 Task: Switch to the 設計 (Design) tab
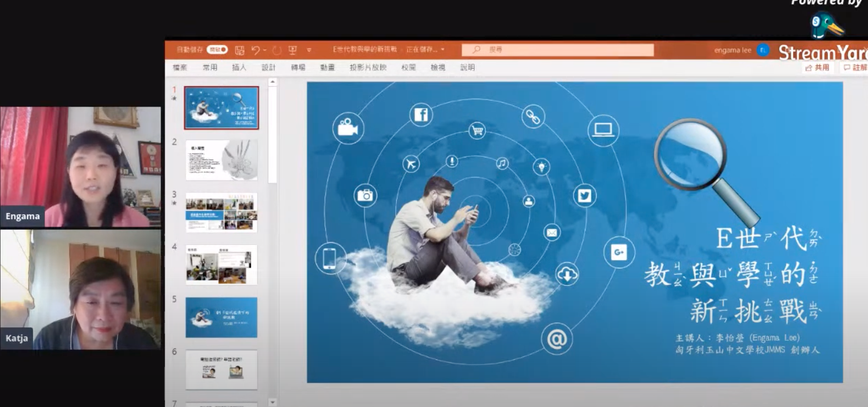(x=269, y=68)
